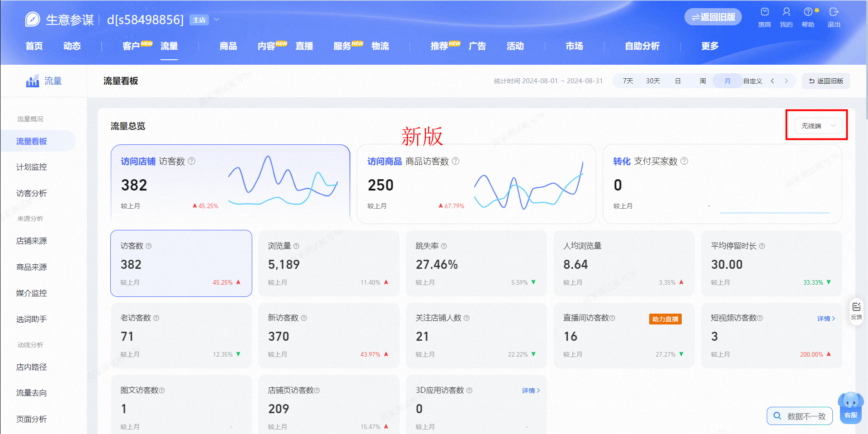Select the 周 time granularity
868x434 pixels.
point(703,81)
